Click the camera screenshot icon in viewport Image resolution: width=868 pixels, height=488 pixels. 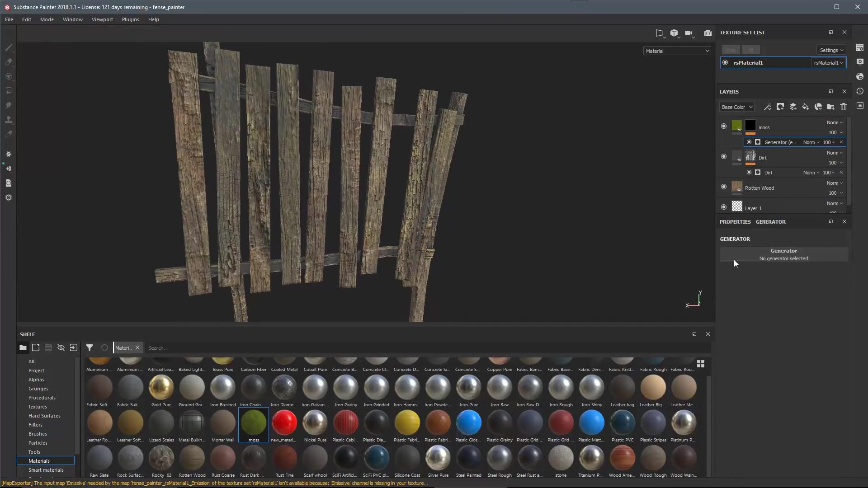tap(708, 33)
